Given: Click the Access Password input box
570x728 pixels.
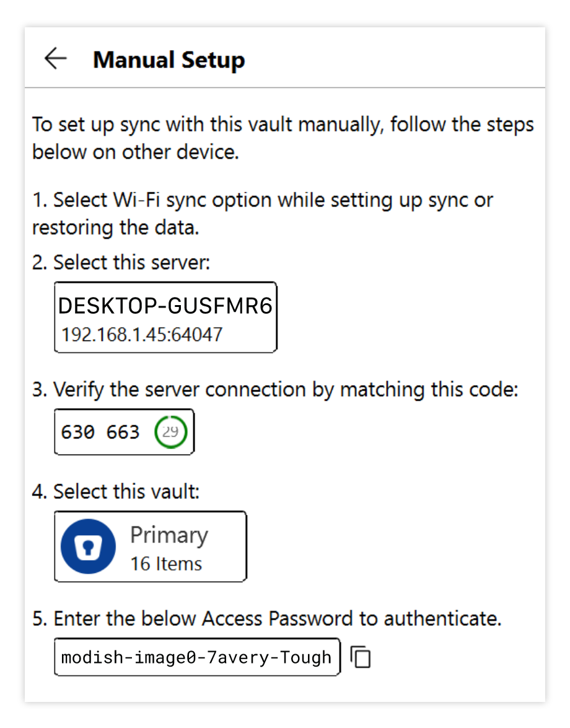Looking at the screenshot, I should click(197, 657).
